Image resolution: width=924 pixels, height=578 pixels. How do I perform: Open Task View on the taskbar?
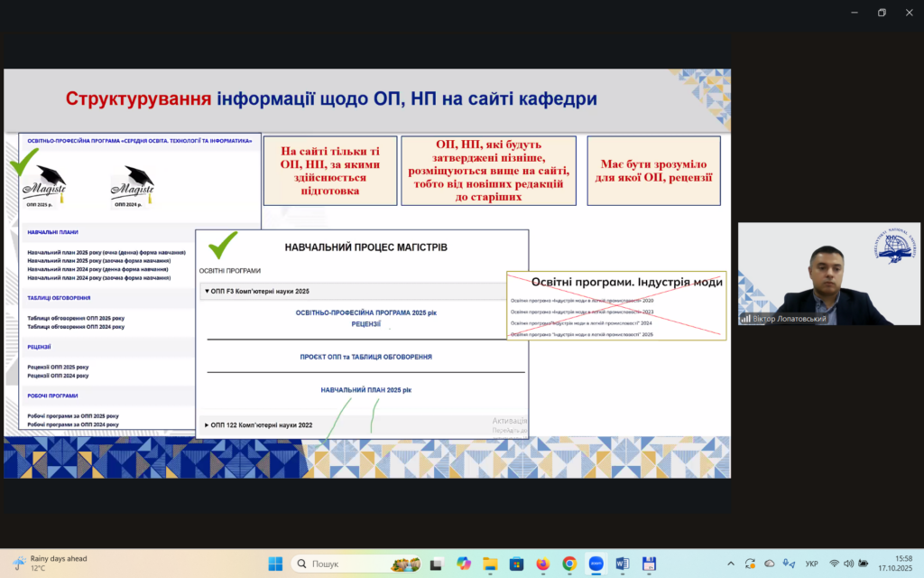[x=438, y=564]
